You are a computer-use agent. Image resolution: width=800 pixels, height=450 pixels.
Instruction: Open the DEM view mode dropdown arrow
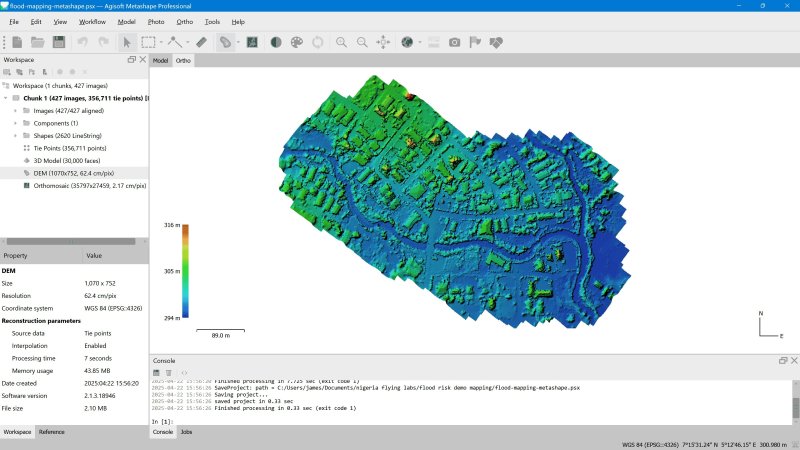238,42
